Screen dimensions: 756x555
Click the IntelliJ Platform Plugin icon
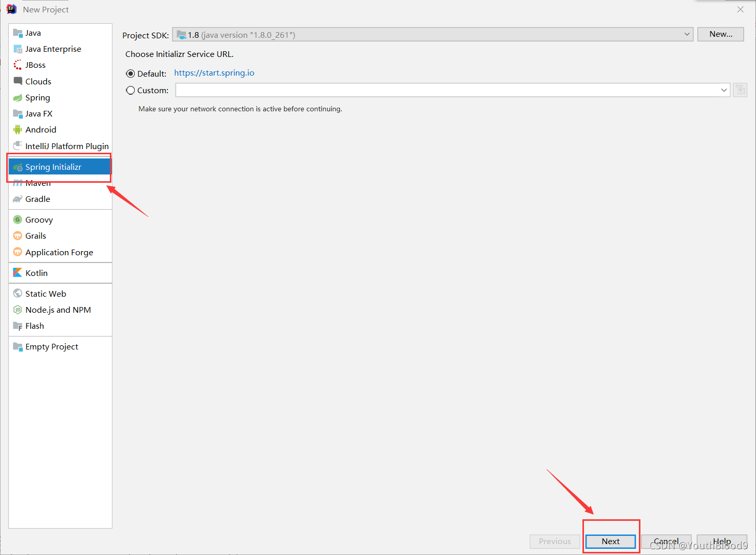tap(18, 146)
